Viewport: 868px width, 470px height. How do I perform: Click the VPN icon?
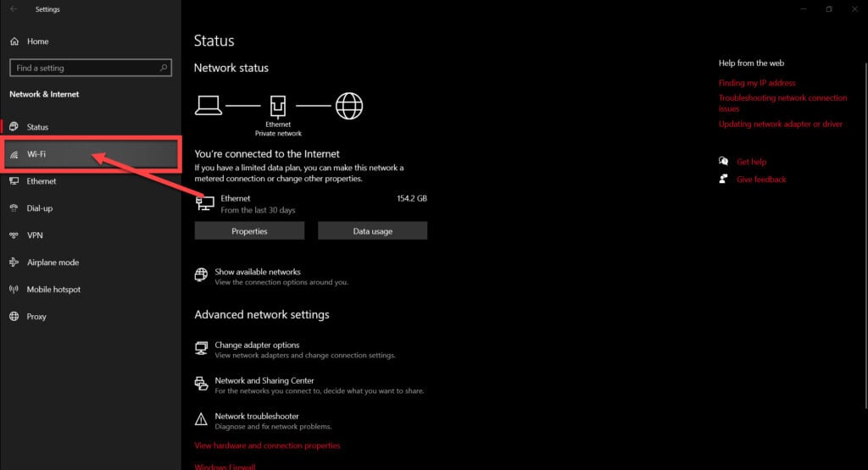pos(14,235)
